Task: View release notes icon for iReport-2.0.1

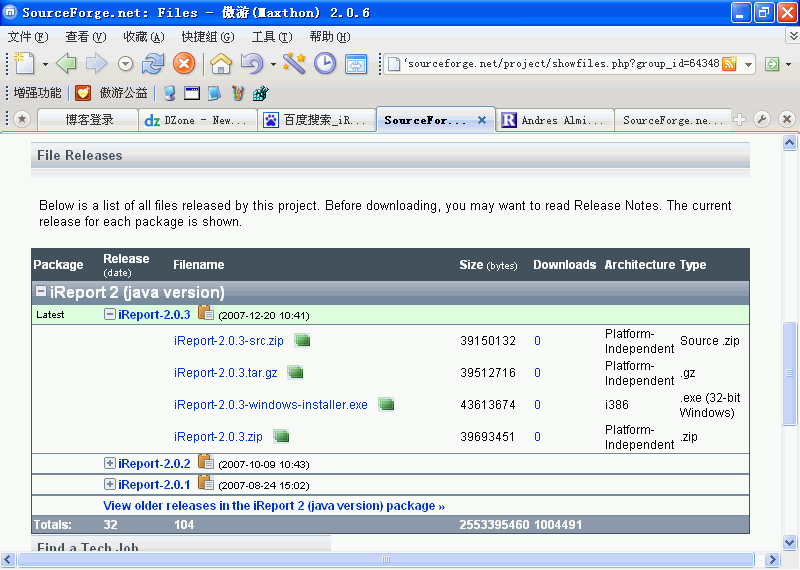Action: click(x=206, y=483)
